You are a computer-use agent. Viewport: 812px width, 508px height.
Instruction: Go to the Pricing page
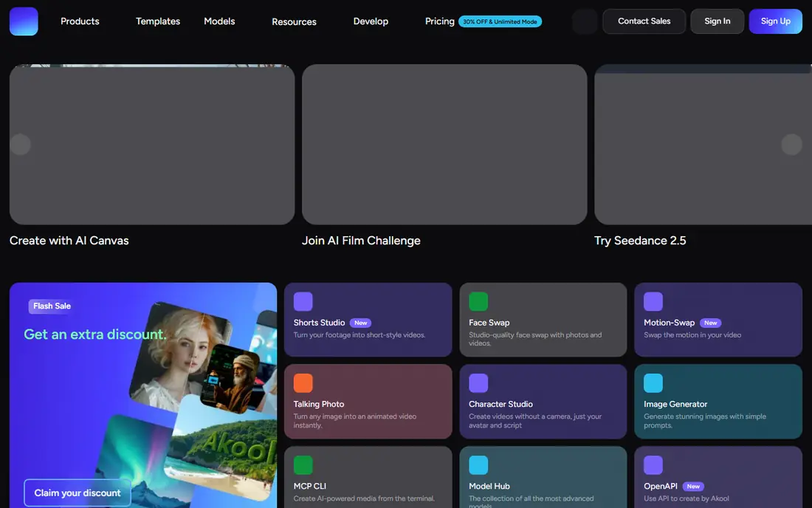tap(440, 21)
